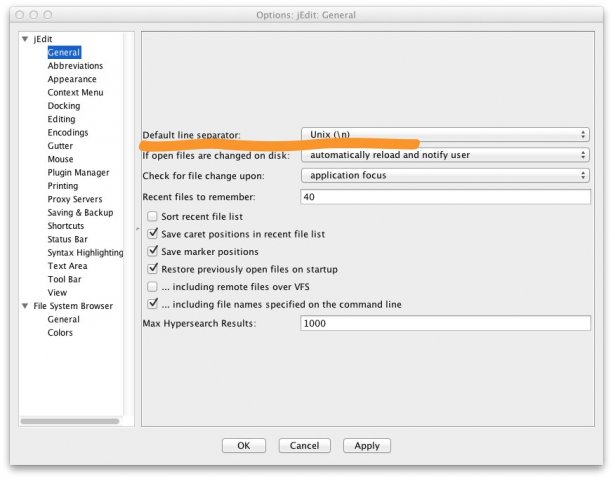The height and width of the screenshot is (479, 613).
Task: Click the tree panel horizontal scrollbar
Action: [x=70, y=421]
